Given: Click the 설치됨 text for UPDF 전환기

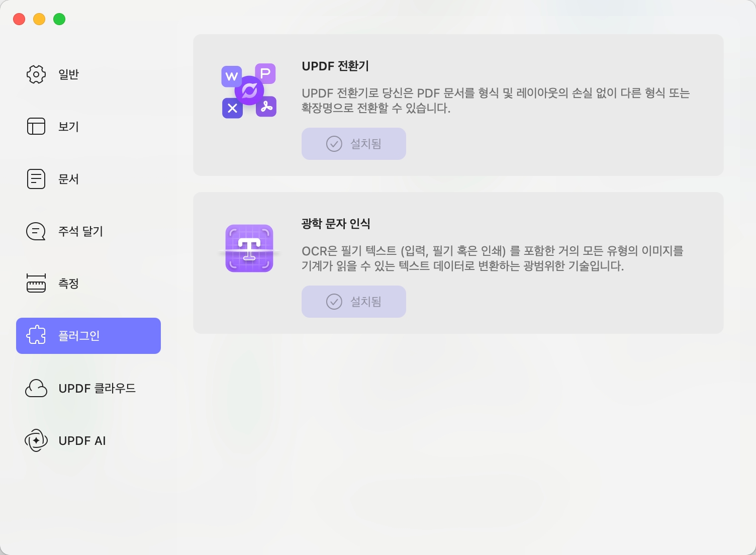Looking at the screenshot, I should point(366,144).
